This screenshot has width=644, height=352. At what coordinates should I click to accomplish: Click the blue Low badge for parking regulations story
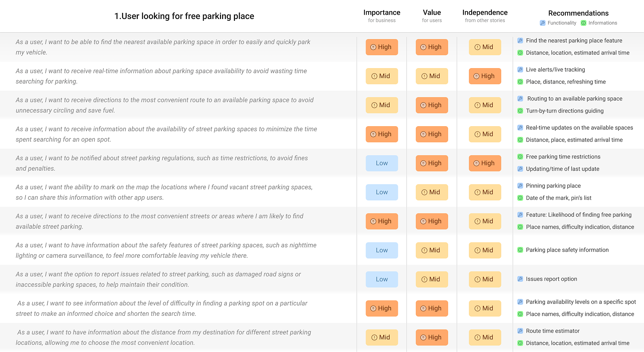point(382,163)
